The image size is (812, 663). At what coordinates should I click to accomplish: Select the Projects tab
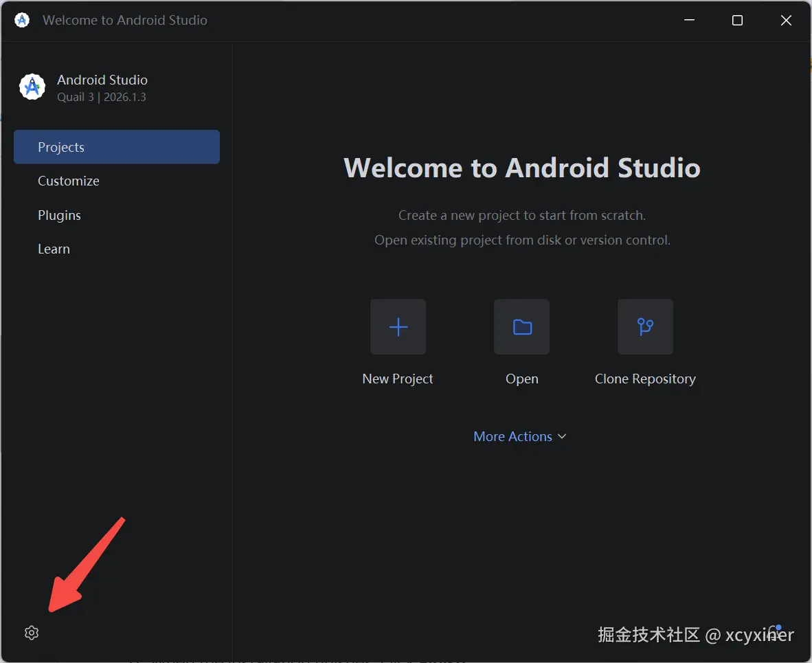[x=117, y=147]
